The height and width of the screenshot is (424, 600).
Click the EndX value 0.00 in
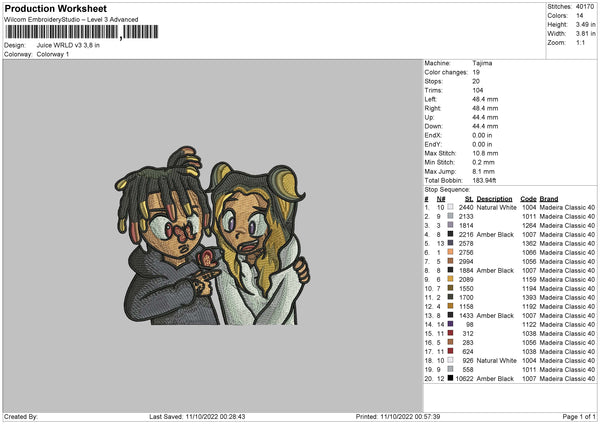coord(482,135)
